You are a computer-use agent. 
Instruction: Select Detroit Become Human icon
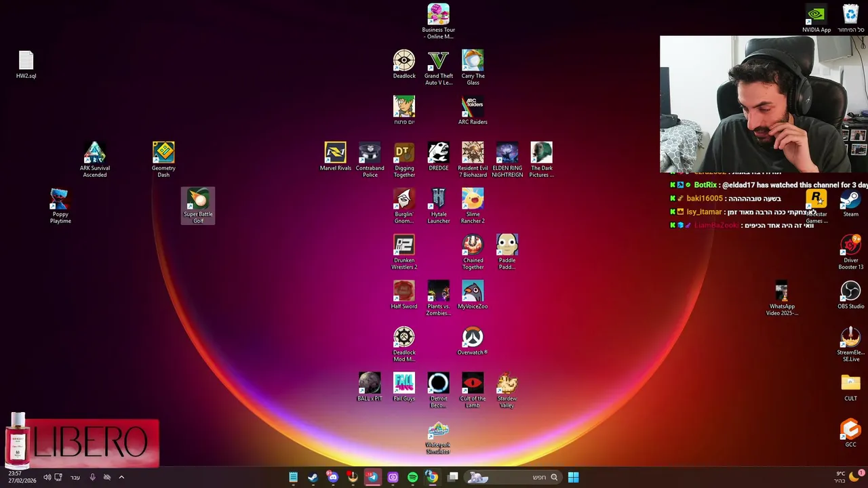click(438, 390)
